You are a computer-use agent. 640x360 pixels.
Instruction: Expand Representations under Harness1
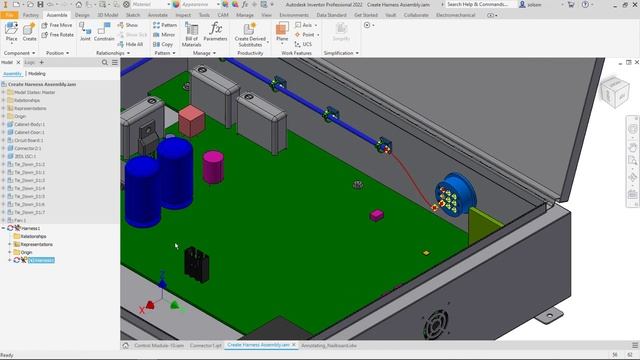(10, 244)
